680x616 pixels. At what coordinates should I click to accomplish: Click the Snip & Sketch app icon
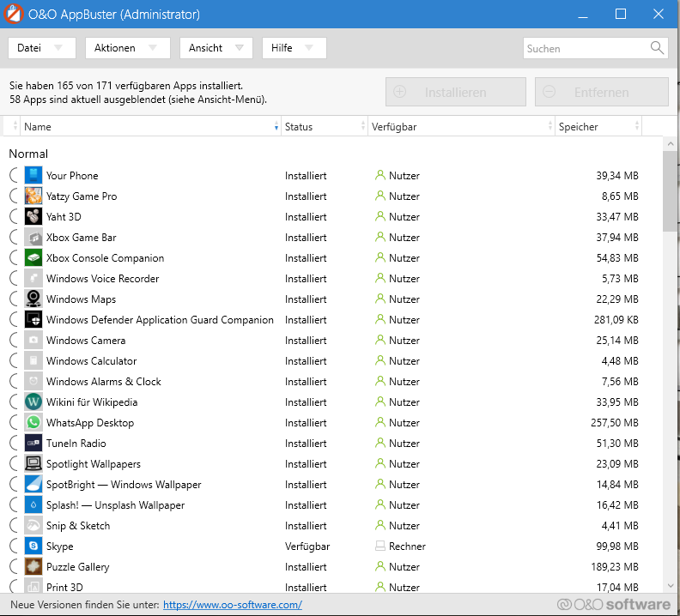(33, 525)
